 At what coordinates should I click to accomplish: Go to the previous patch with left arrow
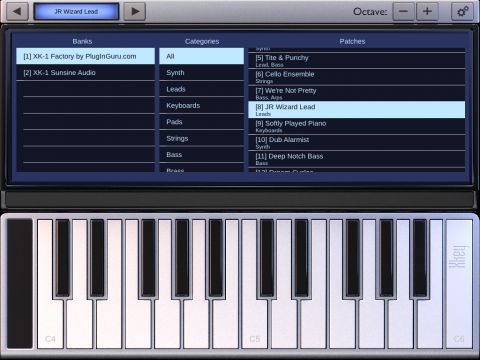pyautogui.click(x=17, y=12)
